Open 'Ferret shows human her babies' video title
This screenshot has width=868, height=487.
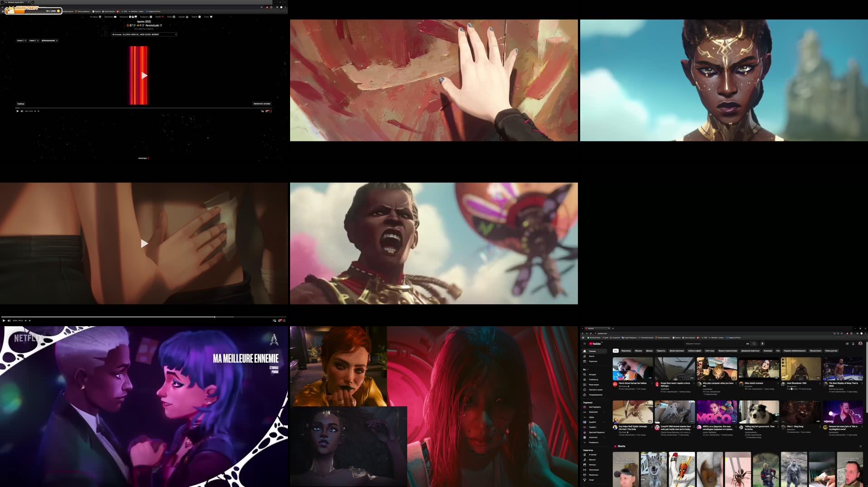pos(633,383)
